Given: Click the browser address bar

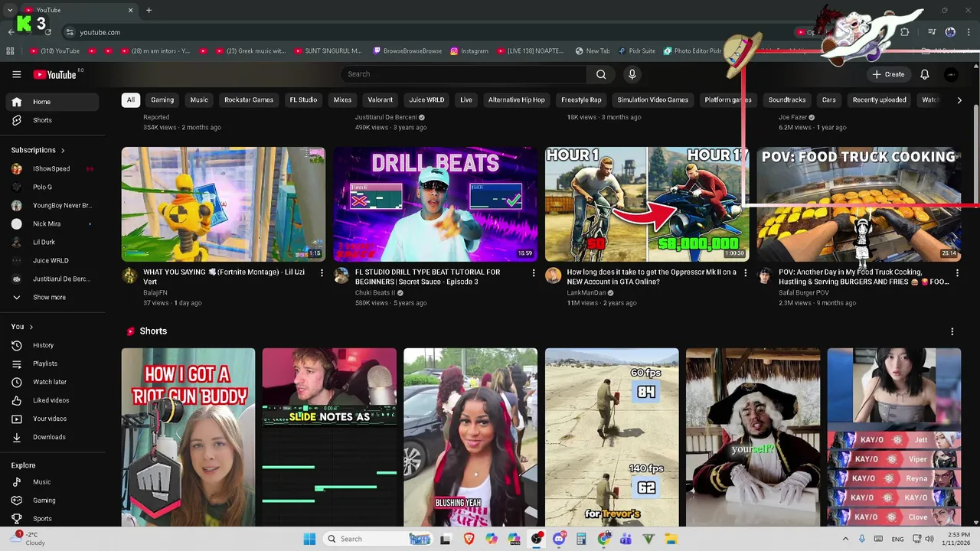Looking at the screenshot, I should [x=429, y=32].
